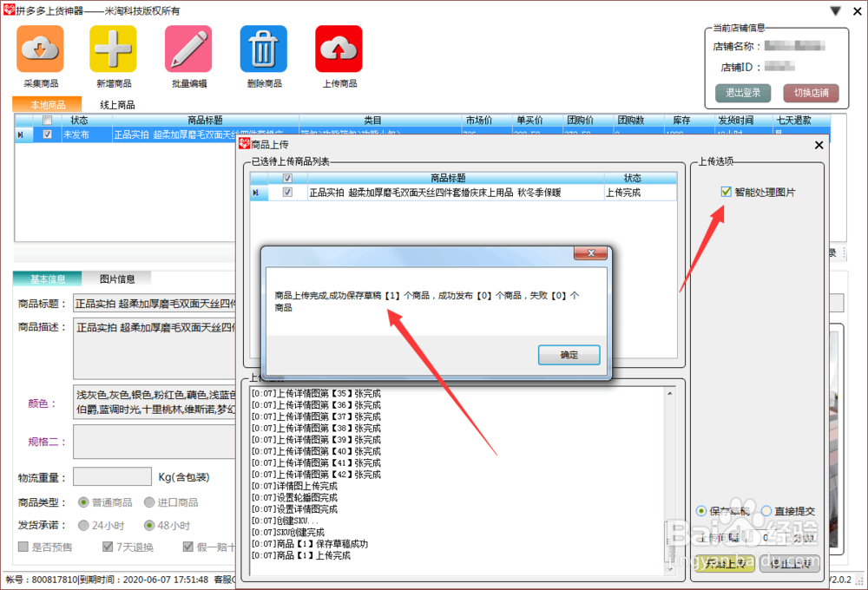Click the upload log scrollbar up arrow
868x590 pixels.
[670, 394]
